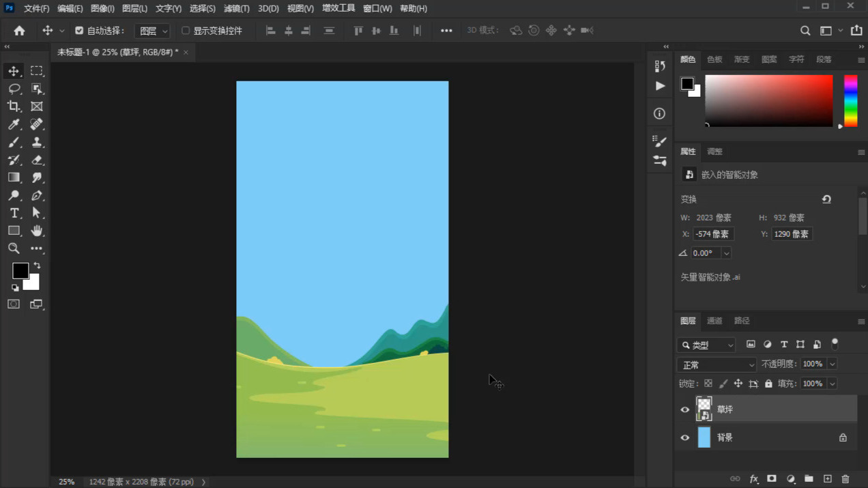
Task: Toggle the layer filter switch
Action: [835, 344]
